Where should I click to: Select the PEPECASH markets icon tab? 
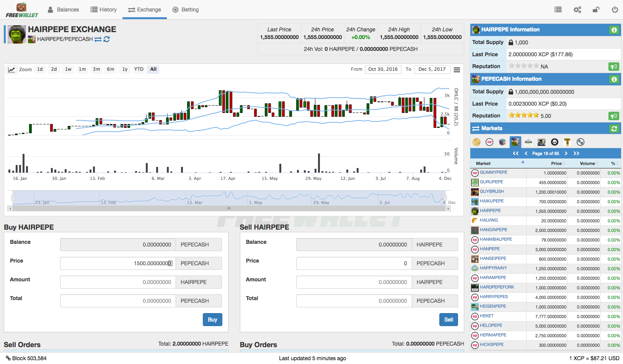[x=515, y=142]
